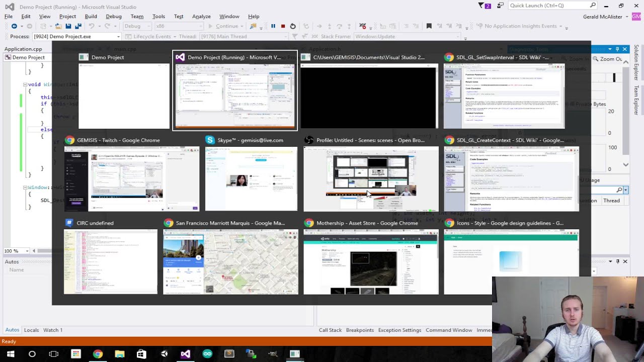The image size is (644, 362).
Task: Open the Process dropdown
Action: coord(77,36)
